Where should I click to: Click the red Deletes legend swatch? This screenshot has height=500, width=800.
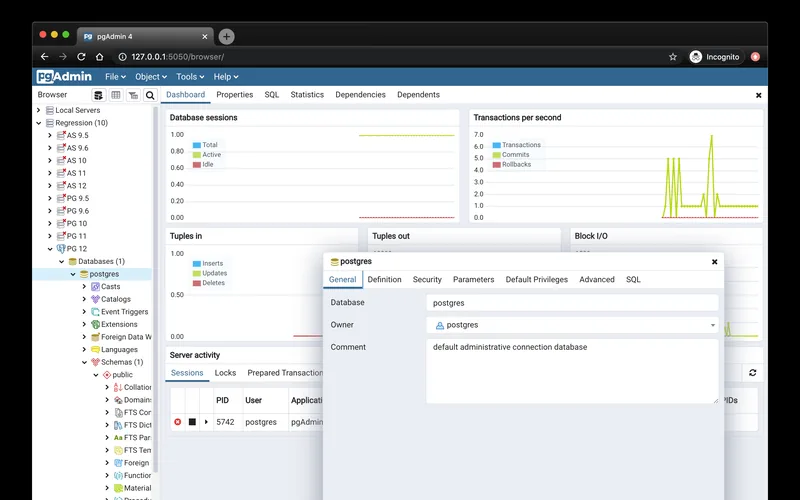pos(196,283)
